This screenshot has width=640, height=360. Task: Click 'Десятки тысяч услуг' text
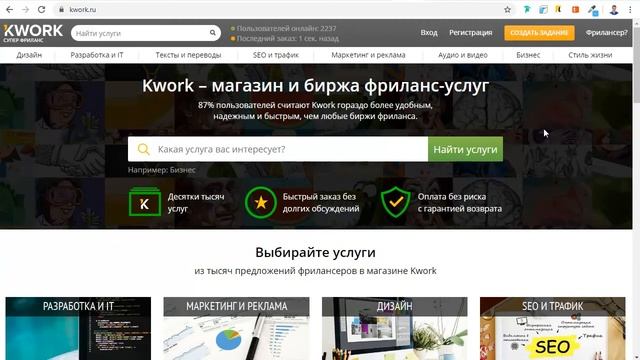click(x=196, y=202)
